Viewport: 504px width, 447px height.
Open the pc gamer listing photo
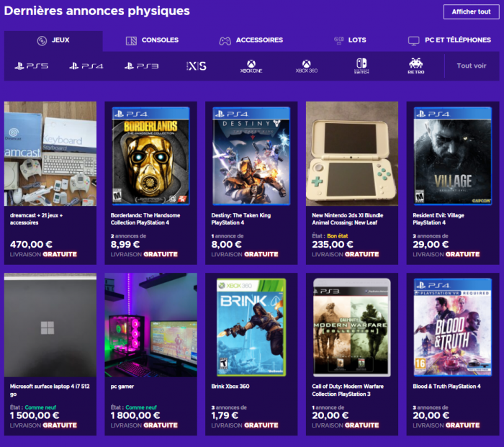151,325
